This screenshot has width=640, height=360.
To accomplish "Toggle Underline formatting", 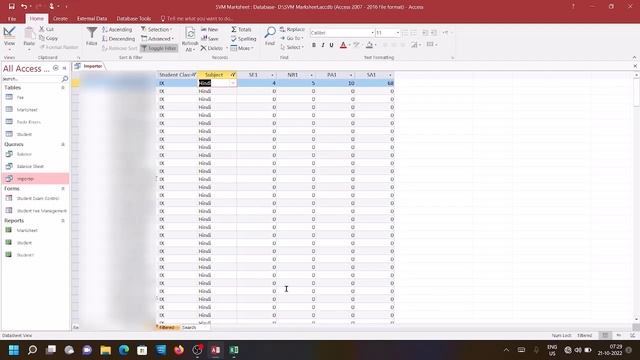I will [331, 45].
